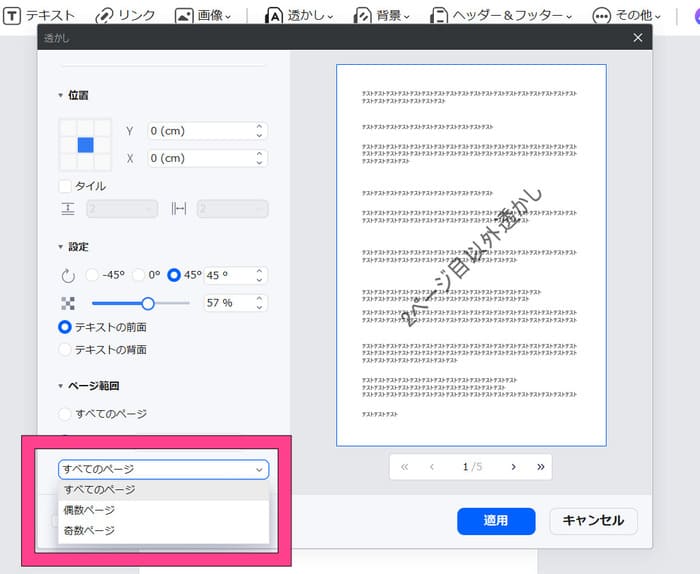Collapse the 設定 section

pos(60,247)
